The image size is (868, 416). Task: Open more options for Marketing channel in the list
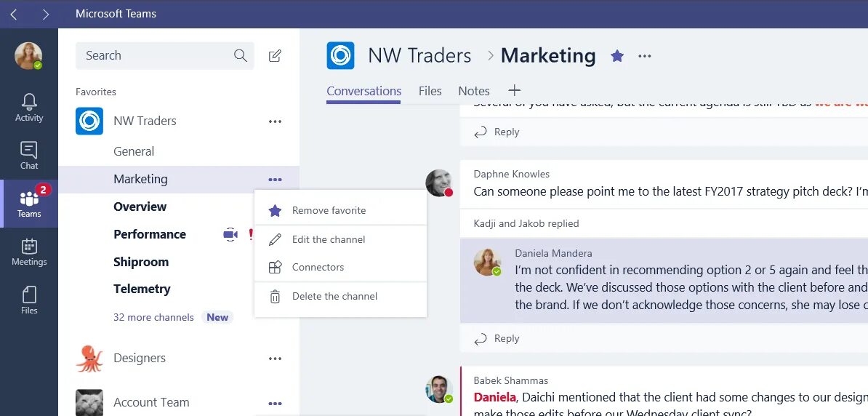coord(275,180)
